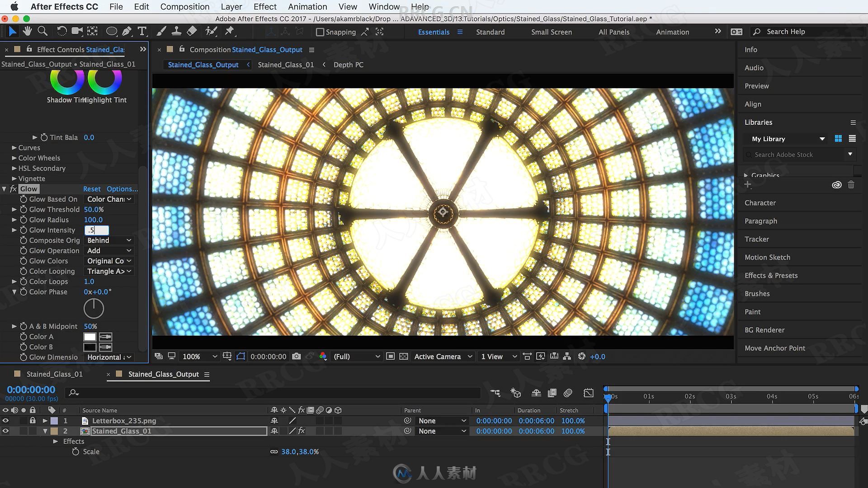Click the Snapping toggle icon in toolbar
The width and height of the screenshot is (868, 488).
(x=319, y=31)
